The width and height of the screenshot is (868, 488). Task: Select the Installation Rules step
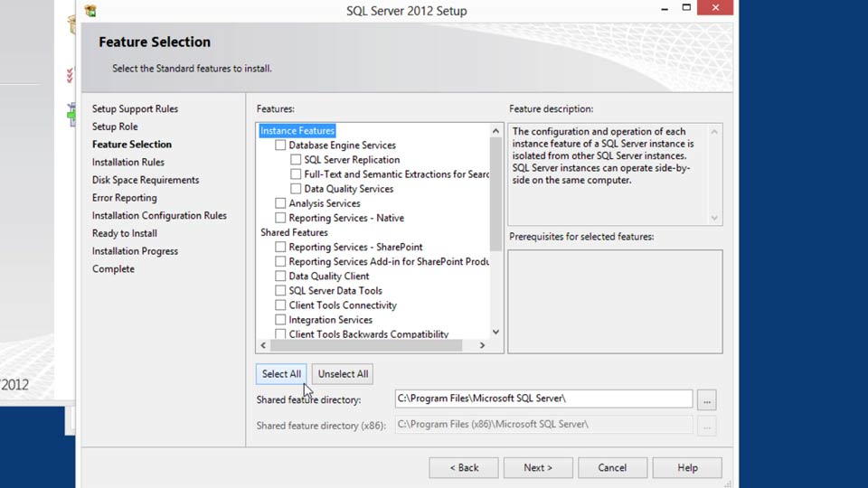click(127, 162)
